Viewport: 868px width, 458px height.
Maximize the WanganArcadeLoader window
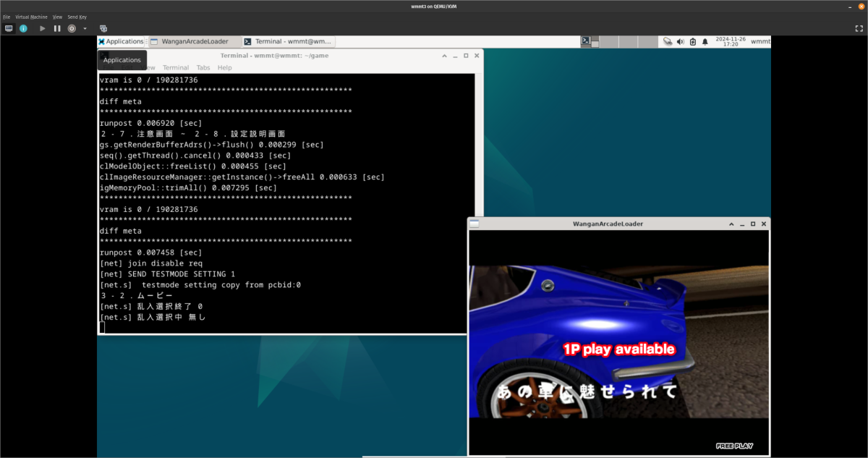(x=753, y=224)
